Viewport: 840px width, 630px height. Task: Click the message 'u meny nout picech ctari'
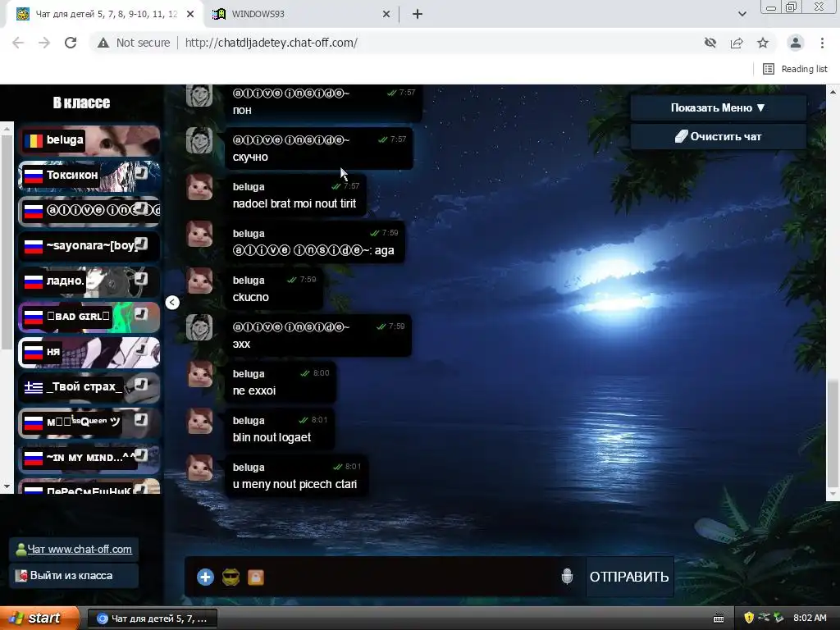294,484
